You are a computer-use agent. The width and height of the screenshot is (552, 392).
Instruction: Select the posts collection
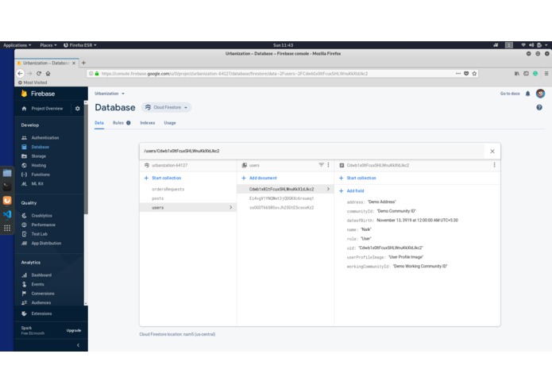tap(158, 198)
